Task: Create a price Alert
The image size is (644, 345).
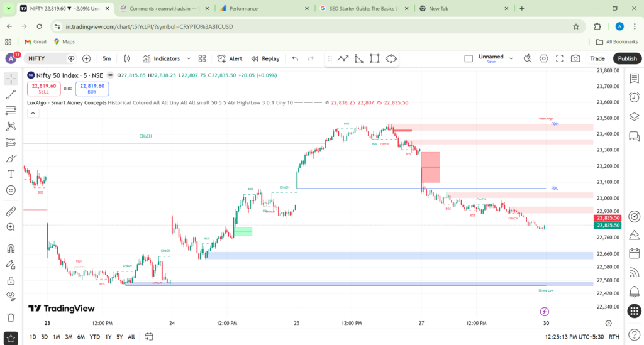Action: tap(230, 58)
